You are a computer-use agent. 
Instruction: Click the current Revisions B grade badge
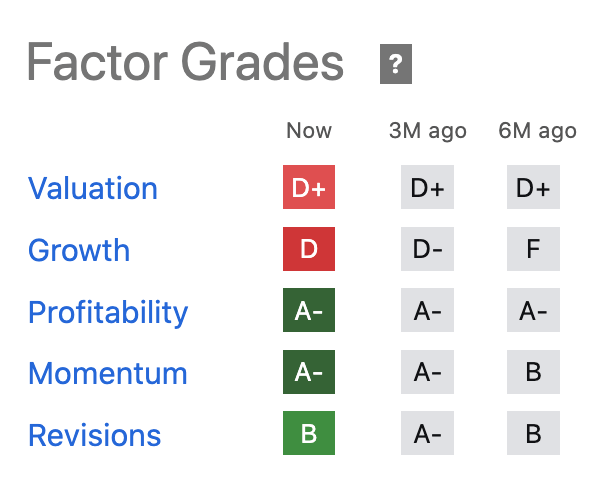pos(309,435)
